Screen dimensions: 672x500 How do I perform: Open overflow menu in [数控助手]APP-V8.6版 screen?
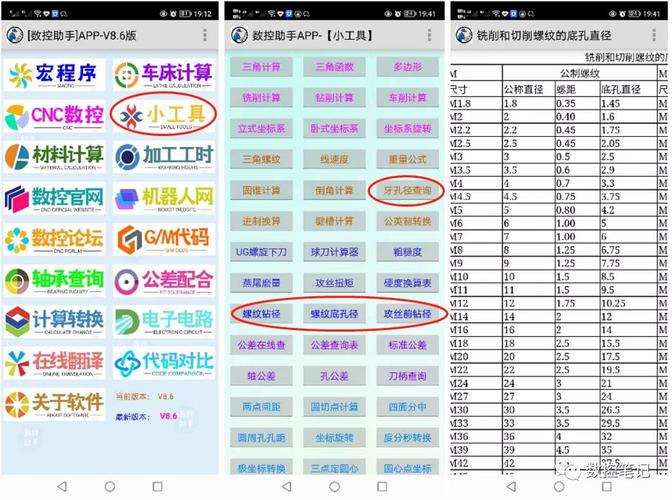[x=205, y=35]
